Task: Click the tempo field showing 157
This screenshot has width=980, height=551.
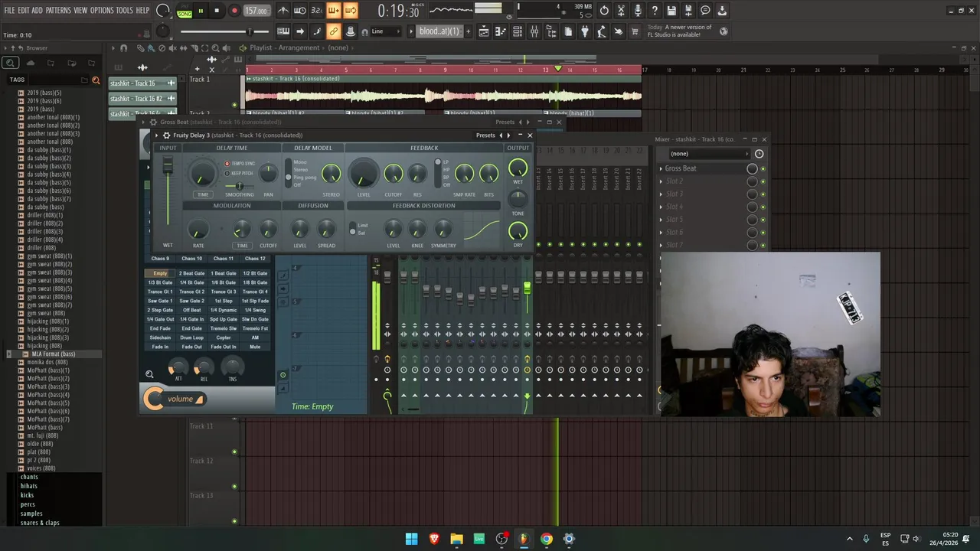Action: [x=256, y=11]
